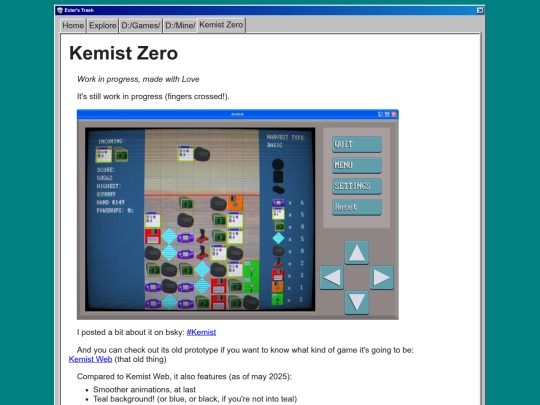Click the incoming green chip icon

pyautogui.click(x=121, y=155)
